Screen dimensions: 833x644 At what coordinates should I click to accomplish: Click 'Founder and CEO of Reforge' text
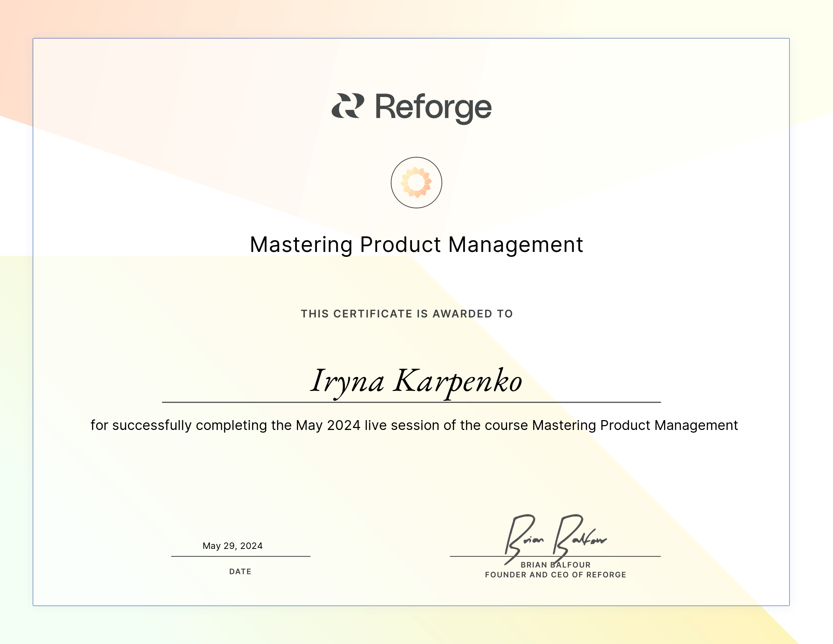(555, 575)
